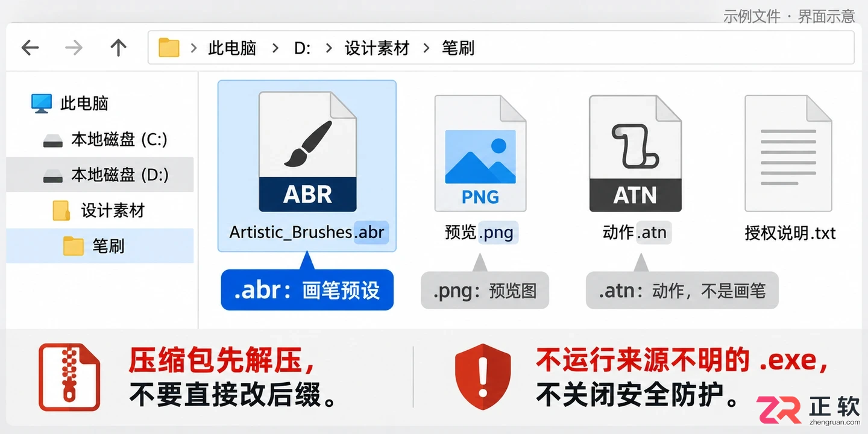Select the ATN action file icon

635,153
